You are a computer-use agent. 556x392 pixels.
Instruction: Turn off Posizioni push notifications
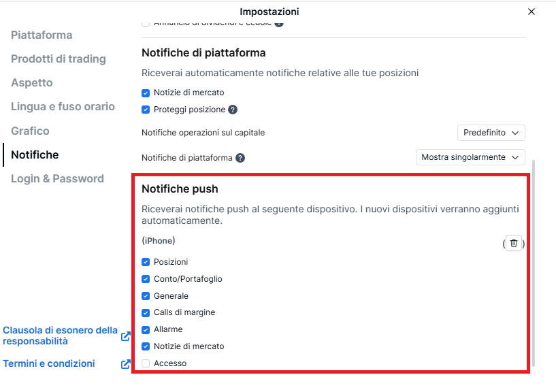(x=146, y=262)
